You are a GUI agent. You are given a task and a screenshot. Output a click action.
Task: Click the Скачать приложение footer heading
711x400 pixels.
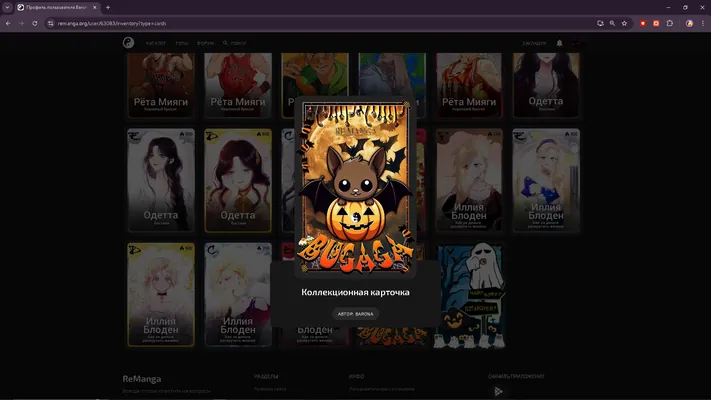click(516, 376)
